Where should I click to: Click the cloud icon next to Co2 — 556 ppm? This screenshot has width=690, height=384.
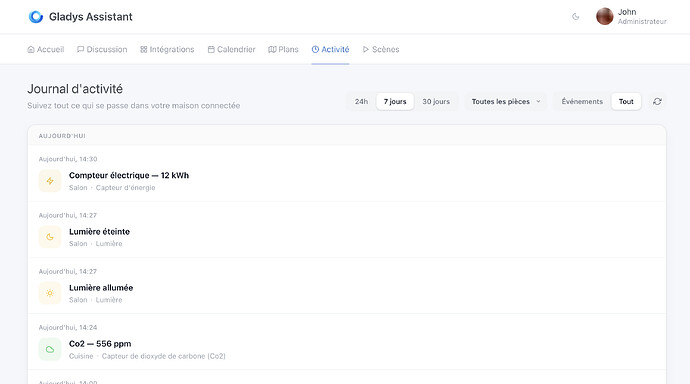click(x=50, y=349)
